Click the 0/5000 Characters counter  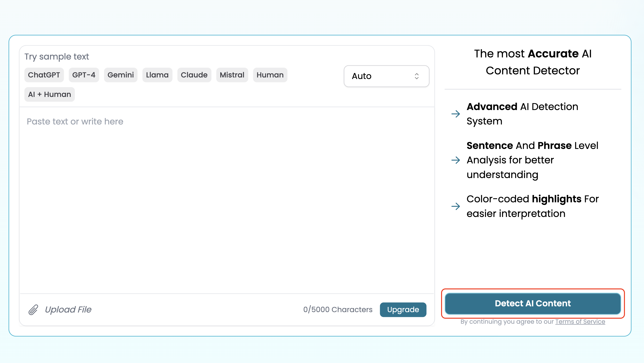338,309
